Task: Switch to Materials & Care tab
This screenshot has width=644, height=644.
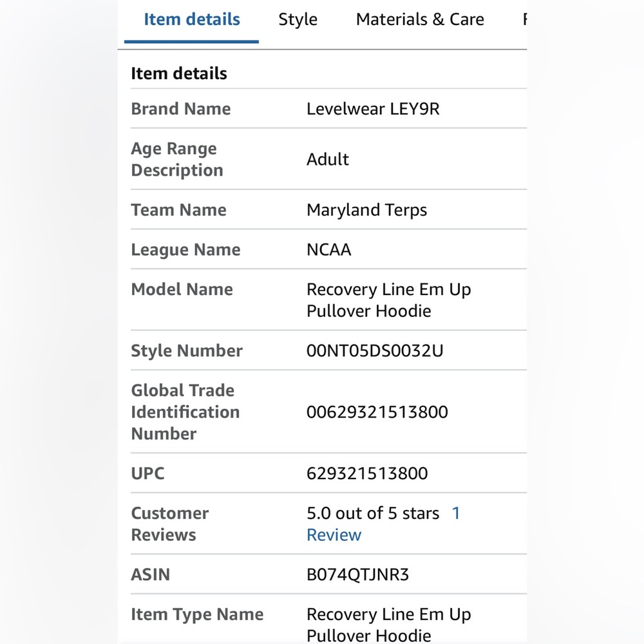Action: pos(420,20)
